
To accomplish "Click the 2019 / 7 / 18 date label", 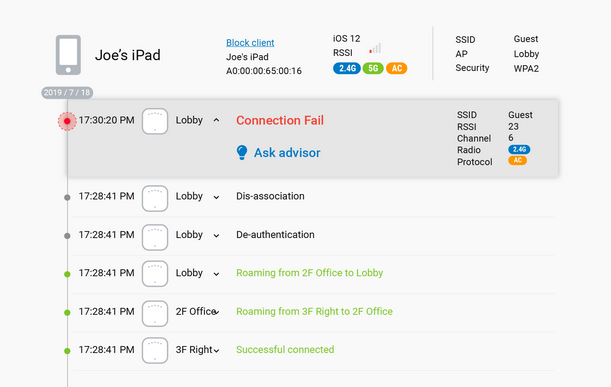I will pyautogui.click(x=67, y=93).
